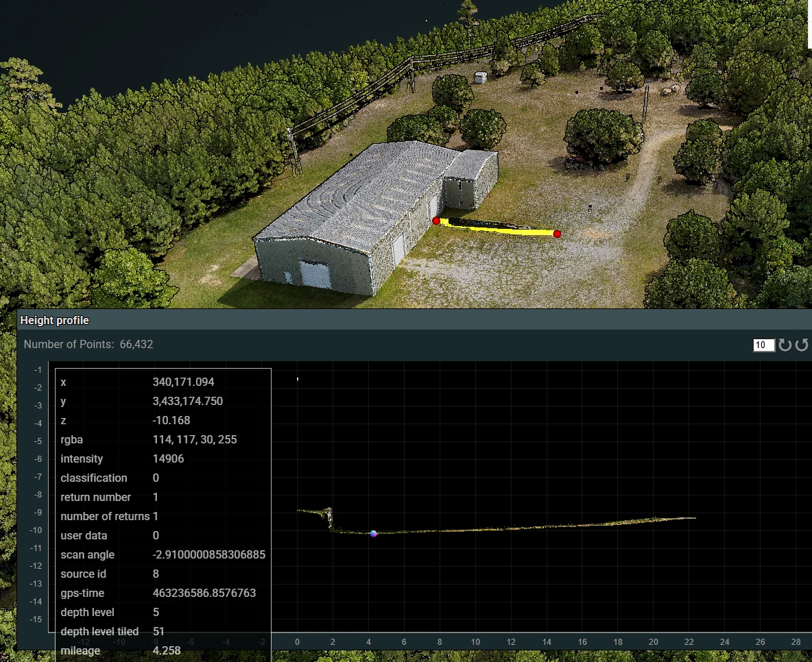
Task: Click the rgba value 114, 117, 30, 255
Action: click(x=195, y=439)
